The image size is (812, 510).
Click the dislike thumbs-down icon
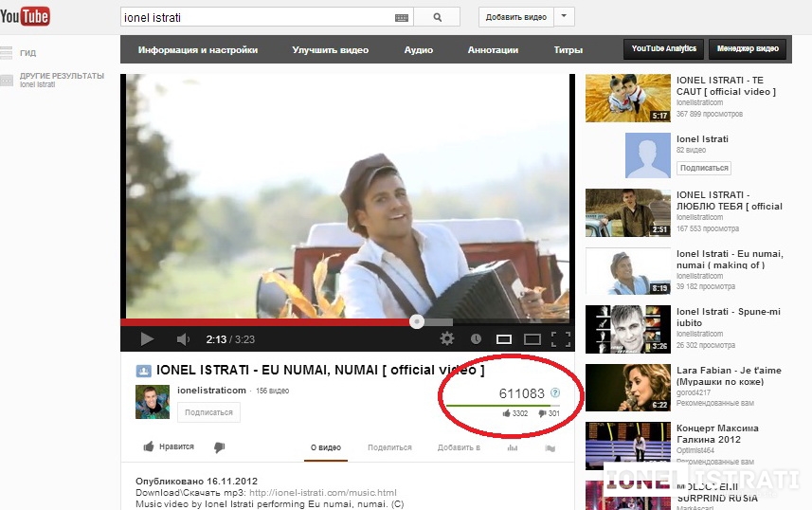point(219,446)
